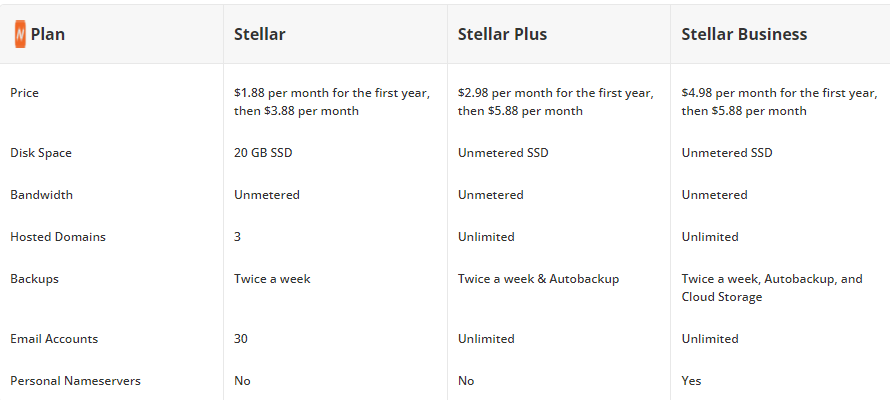Screen dimensions: 890x400
Task: Select the Plan column header
Action: click(48, 35)
